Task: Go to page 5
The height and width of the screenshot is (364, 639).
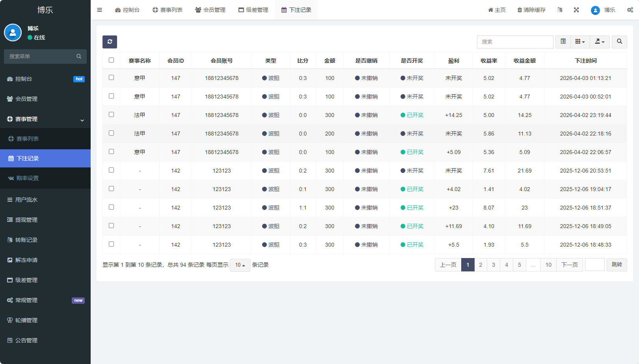Action: coord(520,265)
